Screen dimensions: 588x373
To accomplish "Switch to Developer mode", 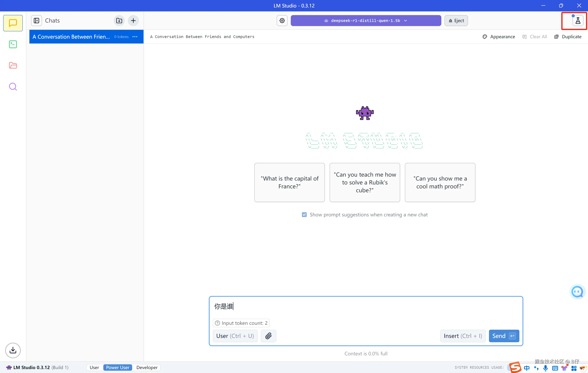I will [x=147, y=367].
